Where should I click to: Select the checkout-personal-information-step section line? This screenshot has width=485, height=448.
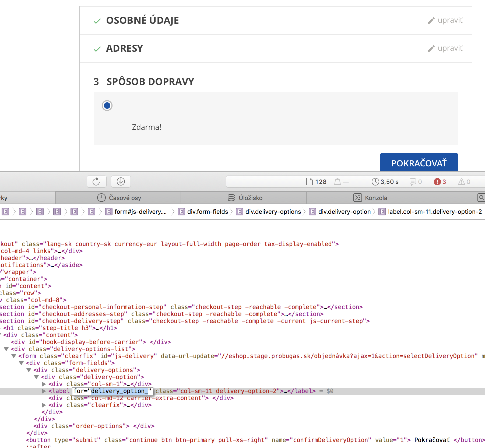(181, 307)
